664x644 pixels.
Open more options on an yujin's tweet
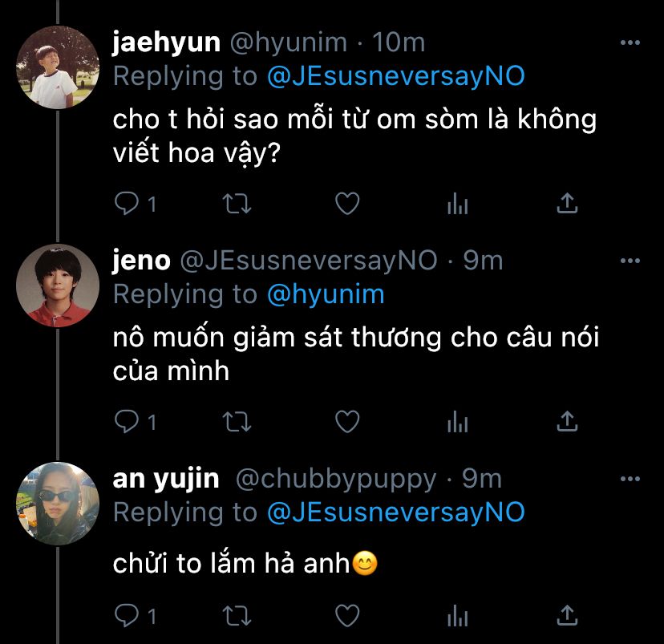point(630,479)
